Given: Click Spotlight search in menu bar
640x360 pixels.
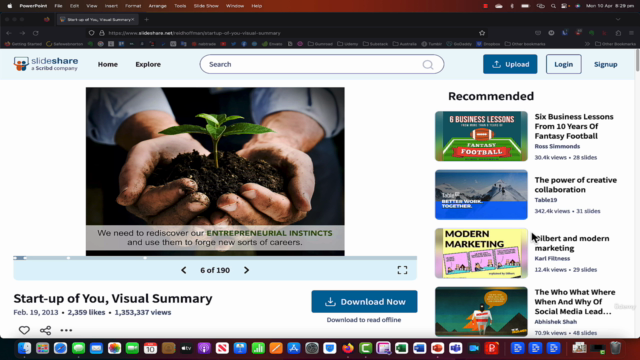Looking at the screenshot, I should (x=553, y=6).
